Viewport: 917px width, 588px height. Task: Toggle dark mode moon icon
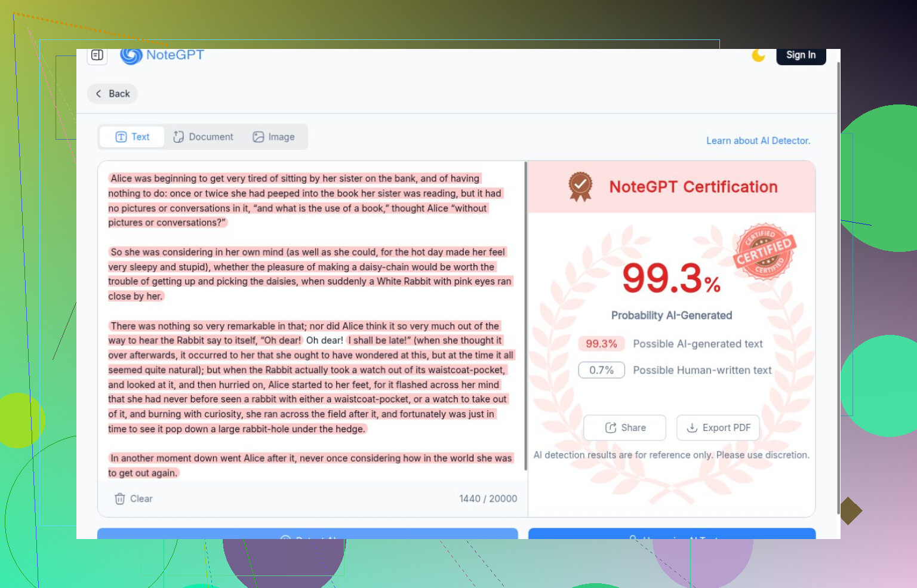point(758,56)
